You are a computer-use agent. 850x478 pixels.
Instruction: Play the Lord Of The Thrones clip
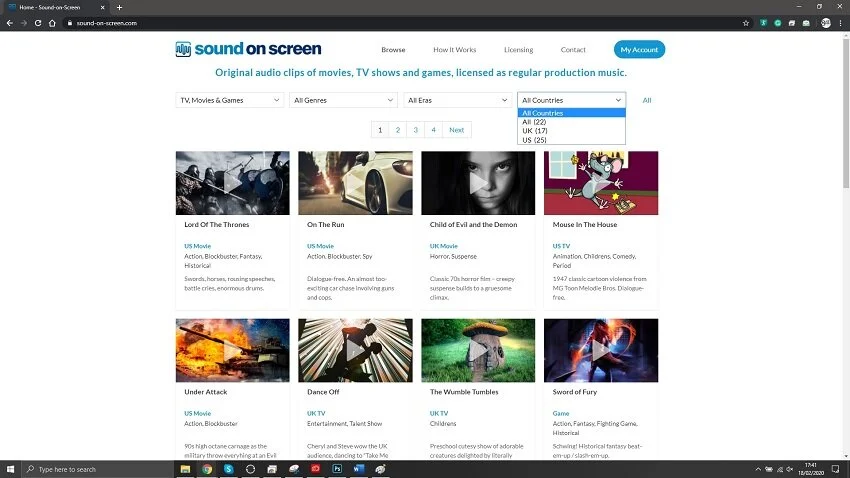[x=233, y=183]
